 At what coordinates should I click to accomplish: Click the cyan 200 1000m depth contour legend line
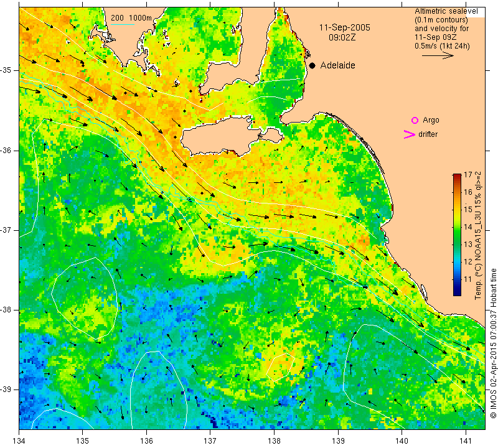click(x=123, y=24)
